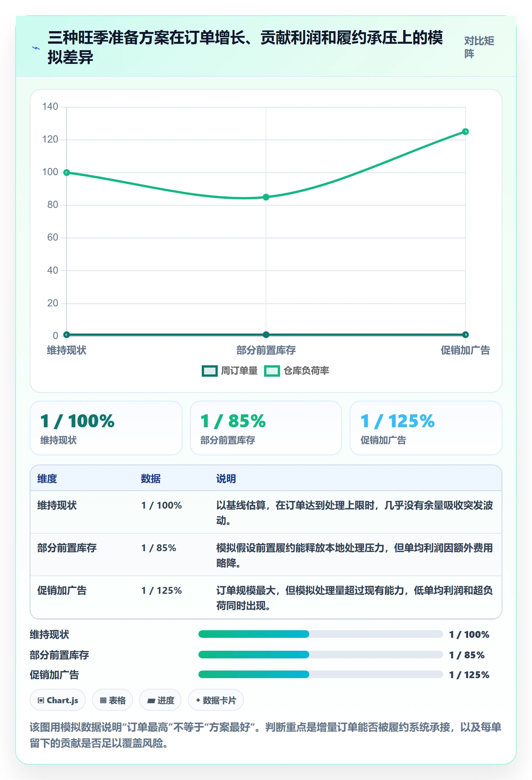Click the 促销加广告 progress bar
This screenshot has width=532, height=780.
point(320,674)
